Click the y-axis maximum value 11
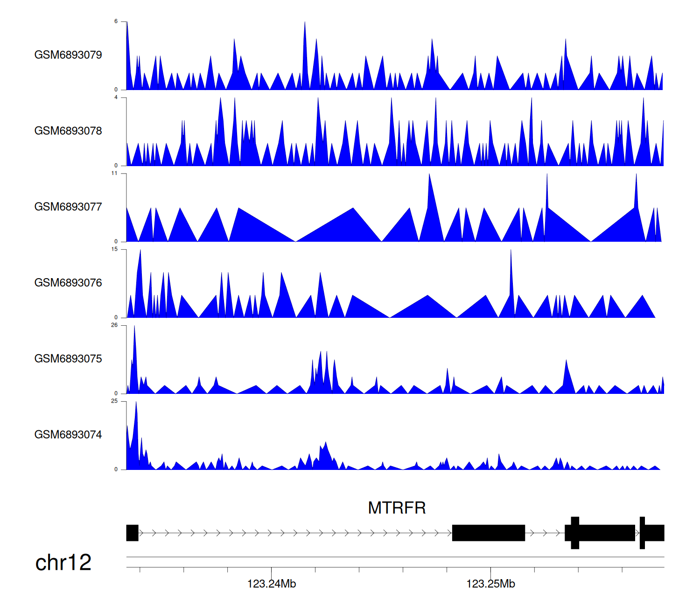This screenshot has height=616, width=700. click(114, 173)
